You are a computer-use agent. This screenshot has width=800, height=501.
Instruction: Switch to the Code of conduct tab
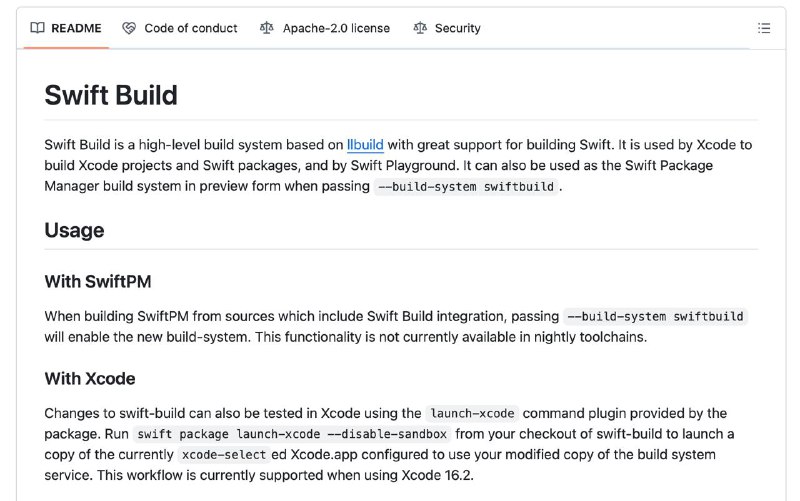pos(191,28)
